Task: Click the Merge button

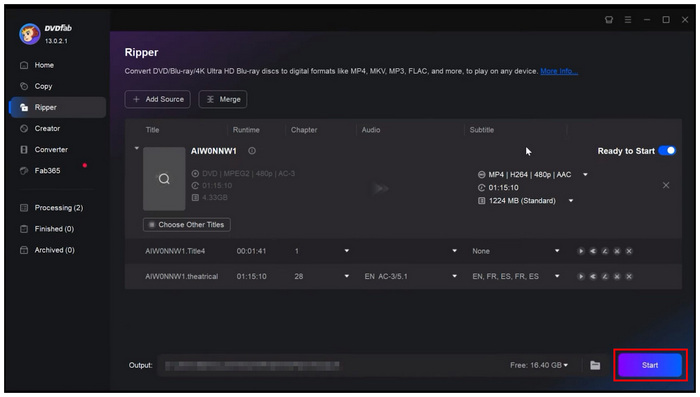Action: pyautogui.click(x=223, y=99)
